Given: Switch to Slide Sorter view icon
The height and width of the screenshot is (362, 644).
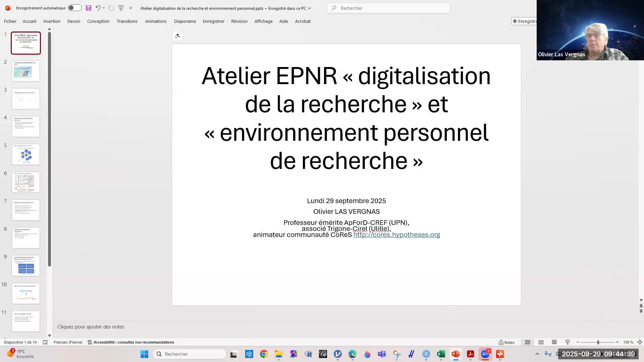Looking at the screenshot, I should click(541, 342).
